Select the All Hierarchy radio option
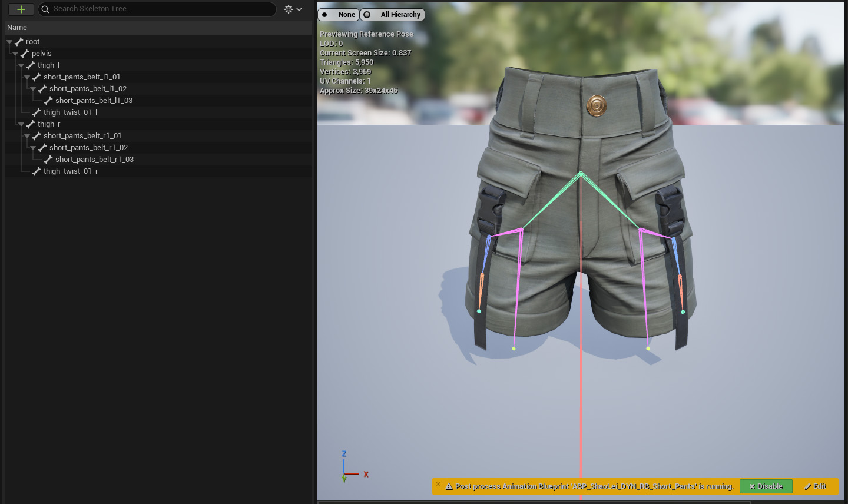Screen dimensions: 848x504 click(x=393, y=15)
